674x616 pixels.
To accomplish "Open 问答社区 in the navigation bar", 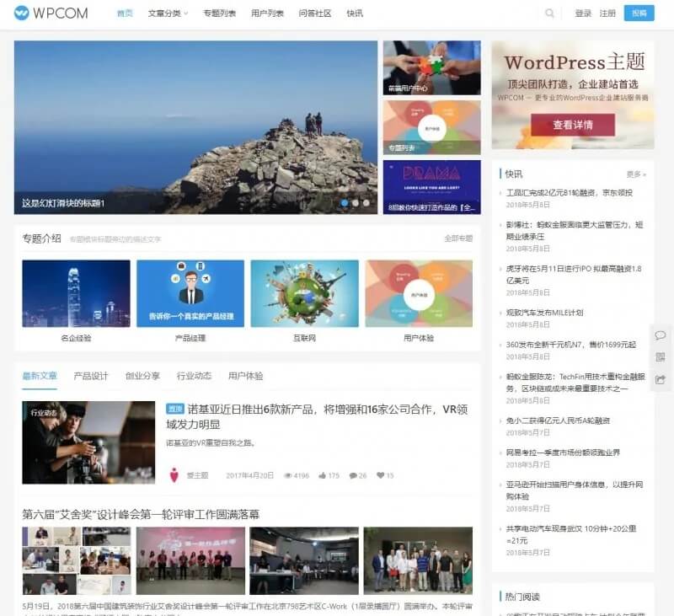I will 314,13.
